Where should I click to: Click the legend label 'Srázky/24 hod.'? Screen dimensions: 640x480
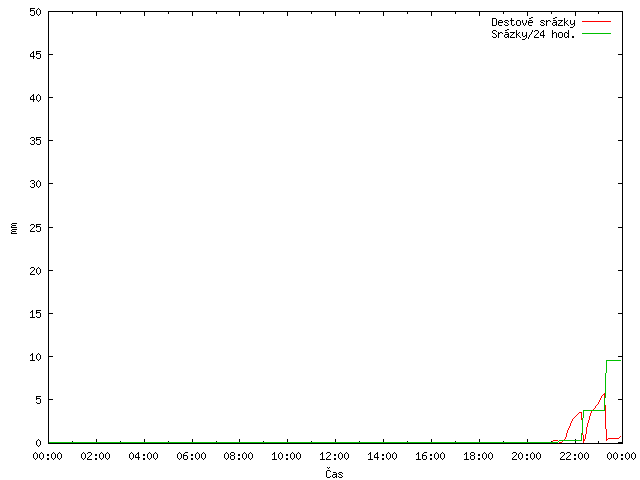(533, 34)
